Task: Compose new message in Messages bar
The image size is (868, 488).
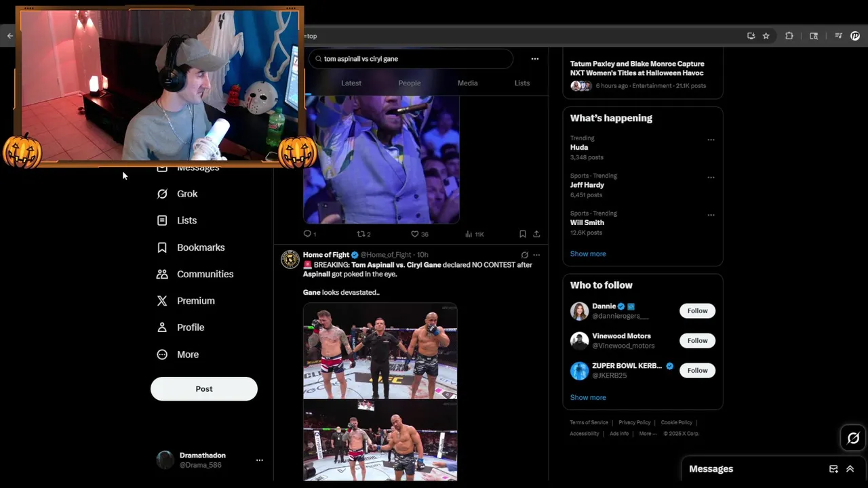Action: click(x=833, y=469)
